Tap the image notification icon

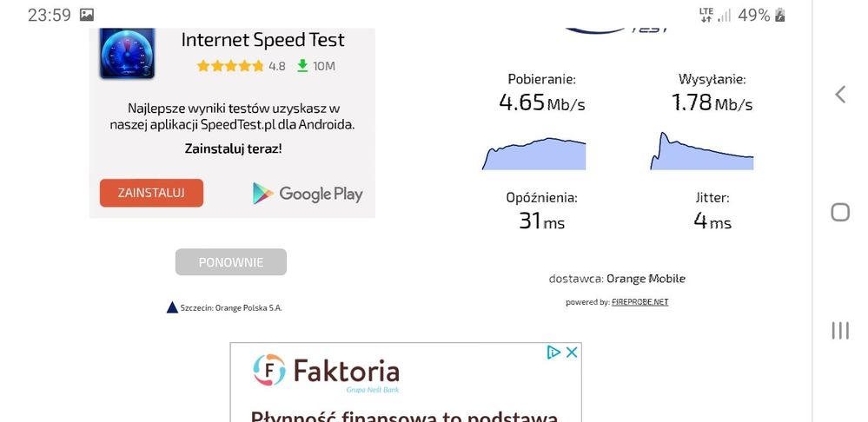coord(87,15)
